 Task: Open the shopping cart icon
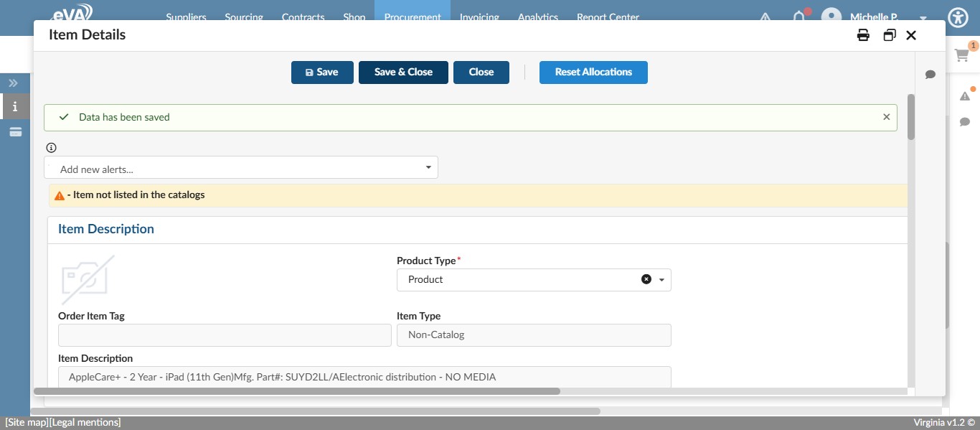(962, 55)
